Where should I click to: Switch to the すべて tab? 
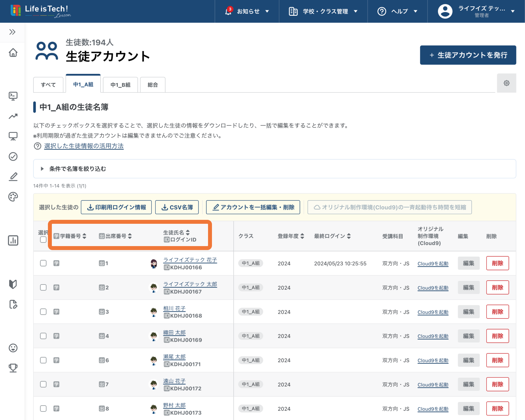coord(48,85)
